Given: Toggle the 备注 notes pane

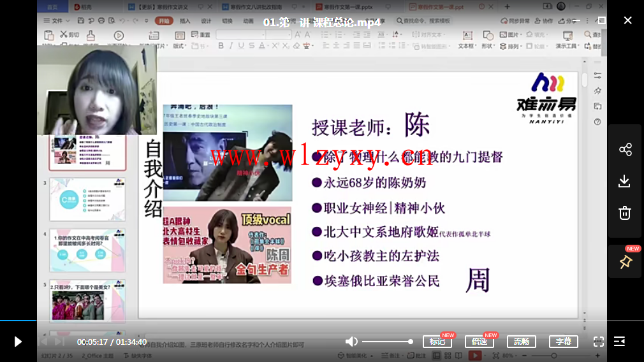Looking at the screenshot, I should tap(390, 356).
